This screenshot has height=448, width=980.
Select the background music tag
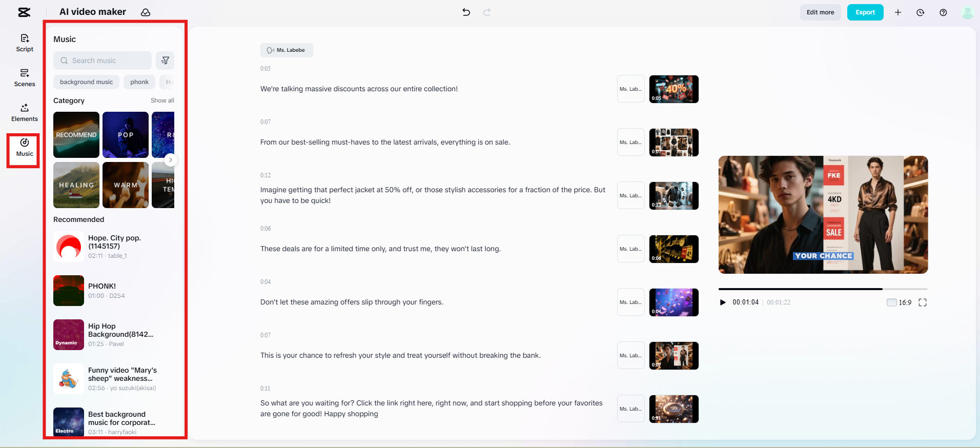86,82
